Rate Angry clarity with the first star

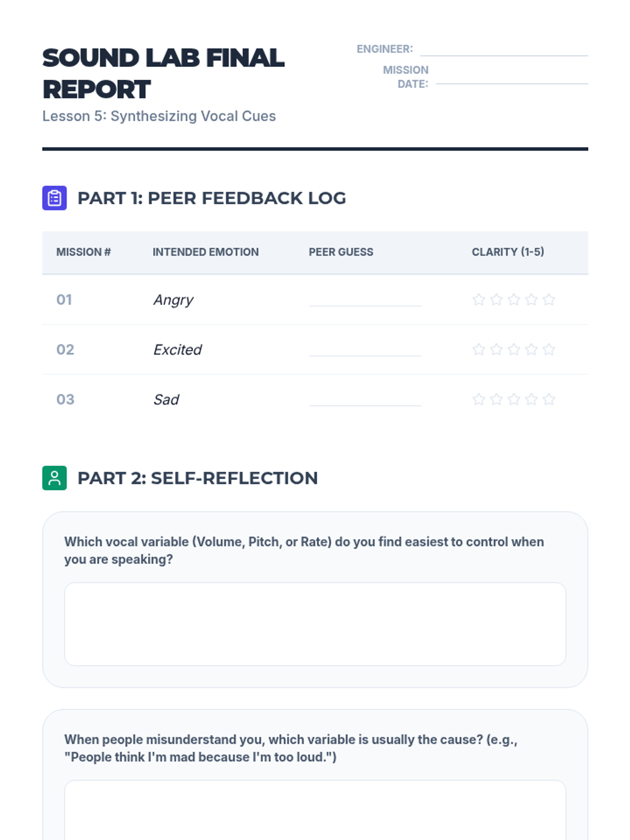pos(478,299)
